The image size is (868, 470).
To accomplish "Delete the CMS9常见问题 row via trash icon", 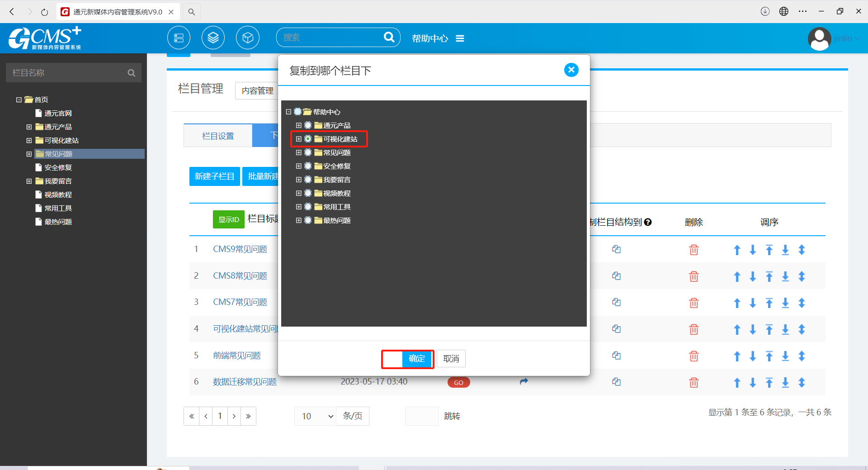I will click(693, 250).
